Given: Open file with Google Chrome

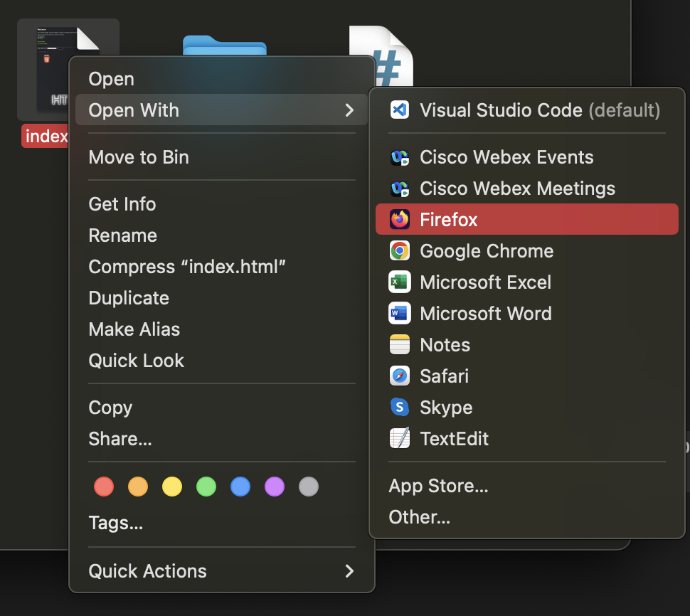Looking at the screenshot, I should point(526,251).
